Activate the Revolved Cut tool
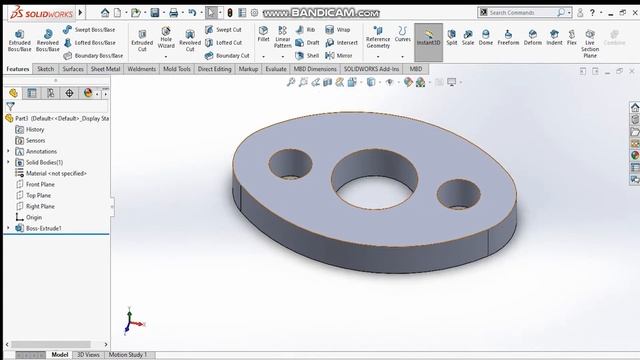The height and width of the screenshot is (360, 640). 190,40
